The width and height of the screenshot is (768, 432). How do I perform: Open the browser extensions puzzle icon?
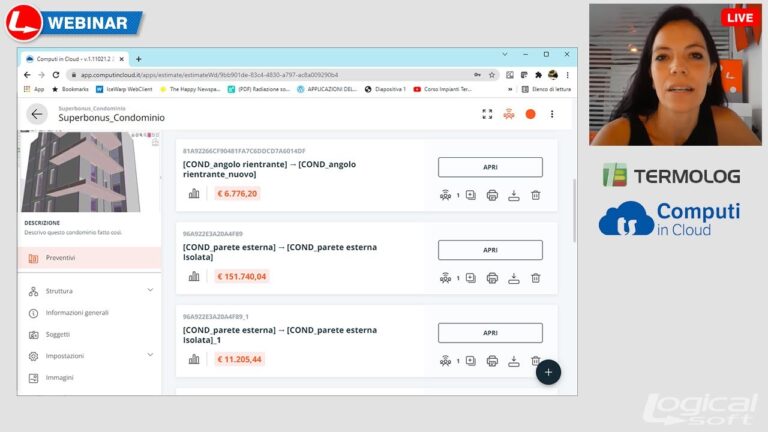pyautogui.click(x=538, y=75)
